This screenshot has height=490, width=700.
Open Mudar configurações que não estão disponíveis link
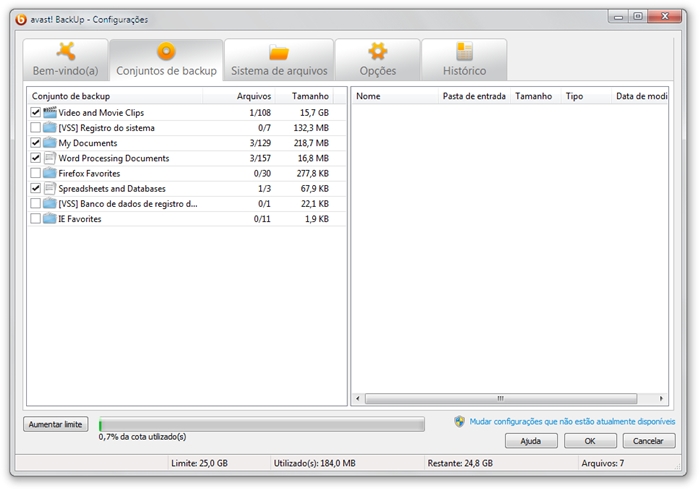572,421
